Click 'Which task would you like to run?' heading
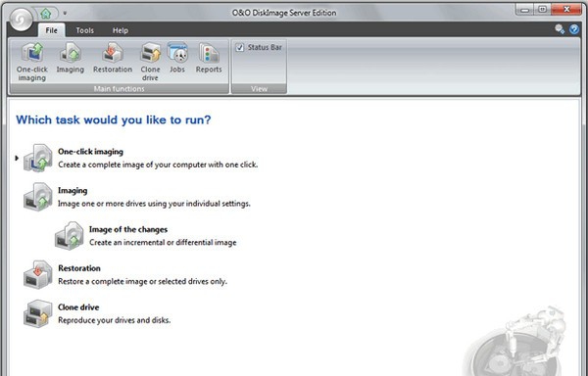Image resolution: width=588 pixels, height=376 pixels. pos(114,119)
